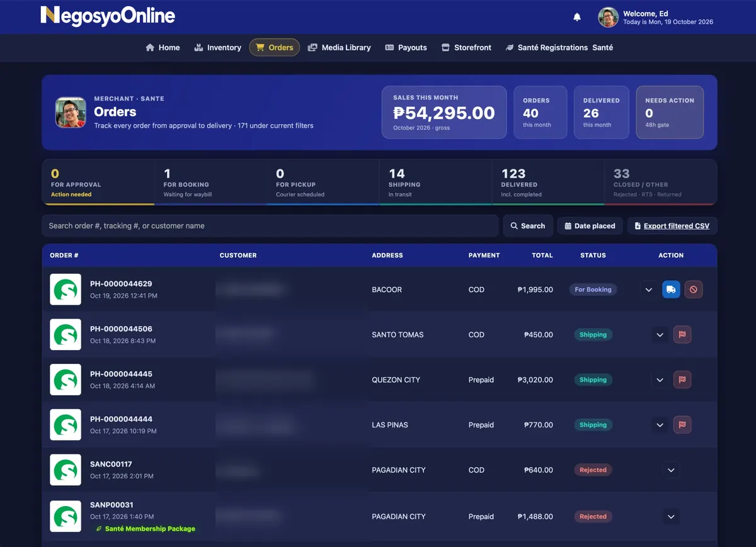Click Santé logo of order PH-0000044506
Viewport: 756px width, 547px height.
(x=66, y=335)
